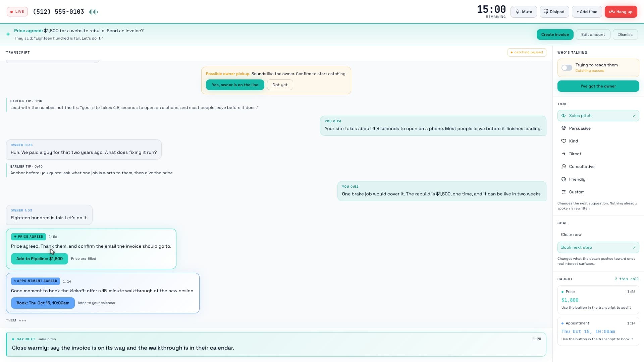Click the audio waveform icon beside the phone number
Screen dimensions: 644x362
point(93,12)
